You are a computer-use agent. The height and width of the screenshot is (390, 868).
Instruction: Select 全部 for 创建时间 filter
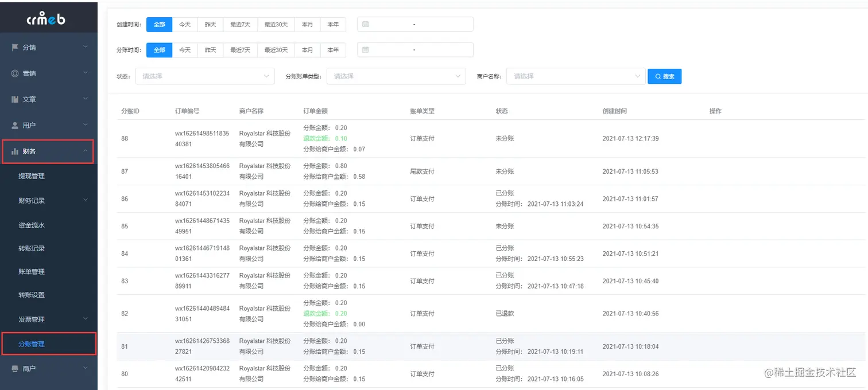click(159, 25)
